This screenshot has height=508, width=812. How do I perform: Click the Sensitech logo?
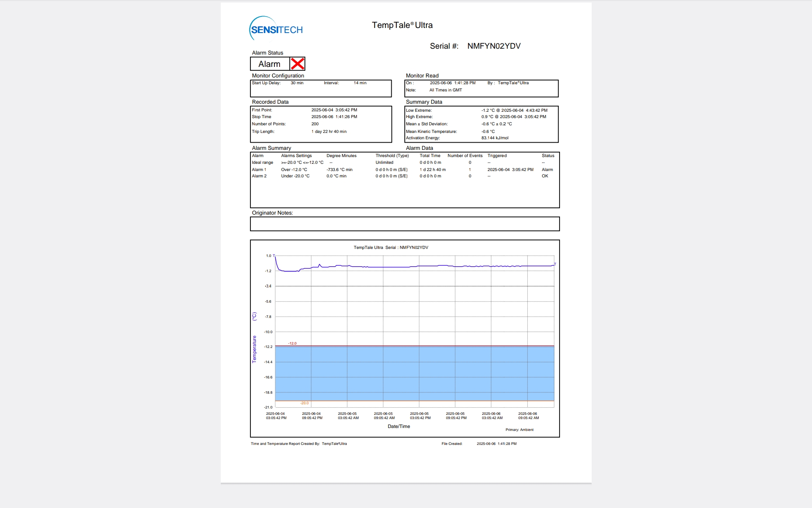[276, 29]
